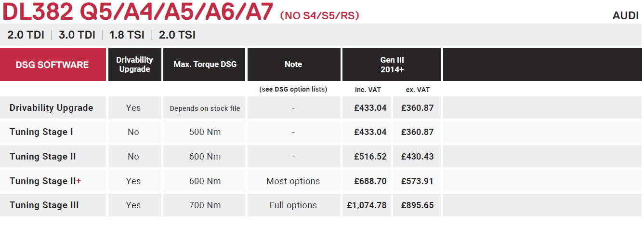
Task: Click the red DSG SOFTWARE header cell
Action: [53, 65]
